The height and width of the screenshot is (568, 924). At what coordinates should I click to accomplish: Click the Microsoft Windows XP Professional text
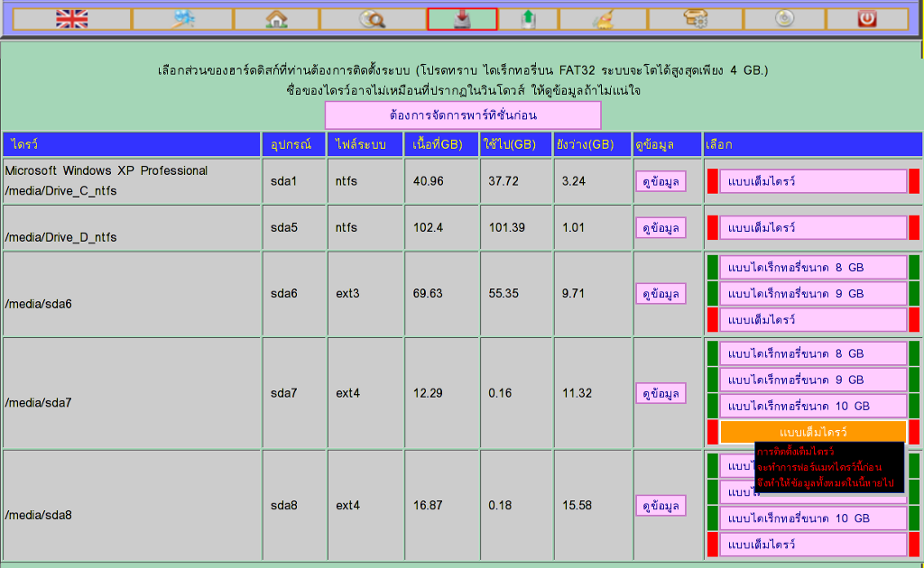[x=106, y=170]
